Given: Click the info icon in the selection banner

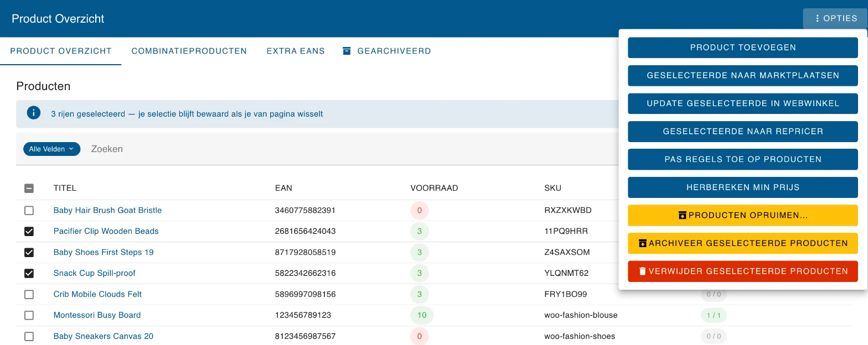Looking at the screenshot, I should tap(34, 113).
